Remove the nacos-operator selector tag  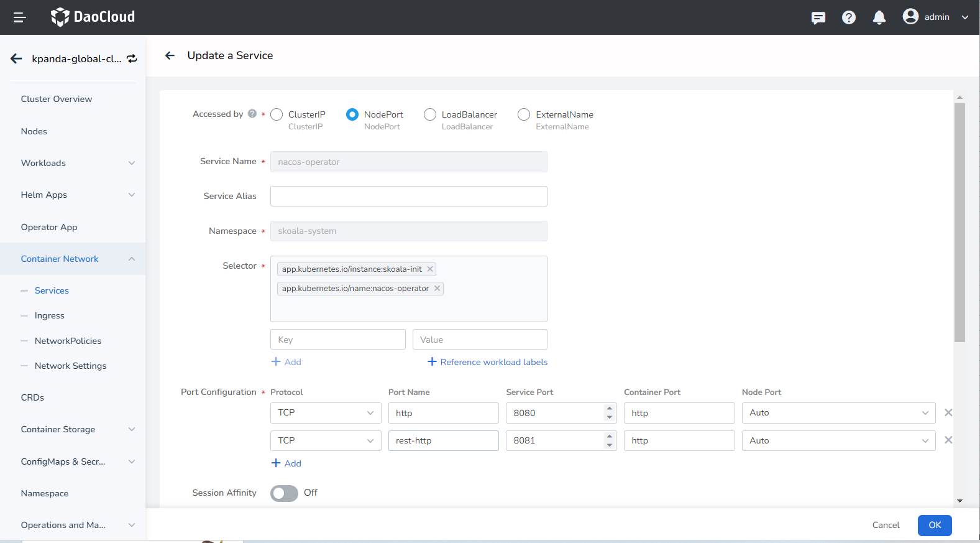click(x=437, y=288)
